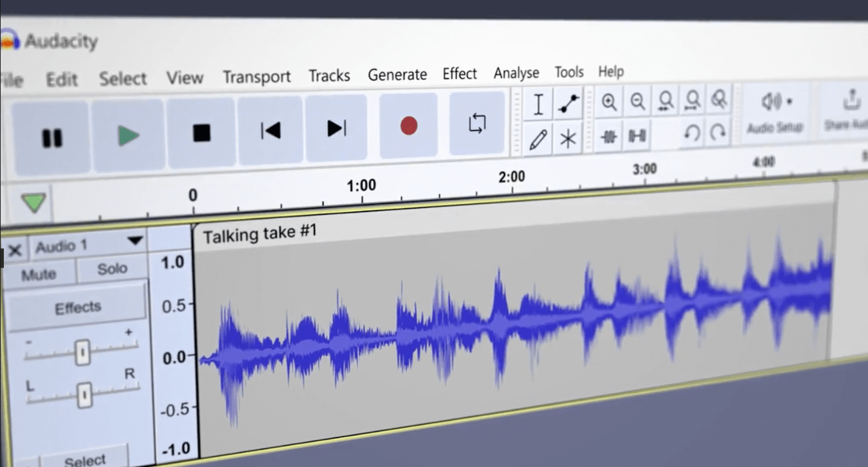Screen dimensions: 868x467
Task: Open the Tracks menu
Action: click(329, 75)
